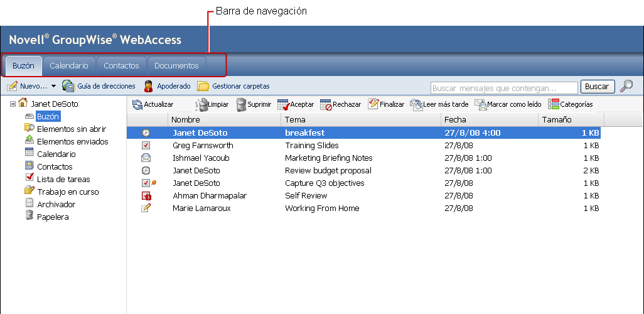Click the Buscar button
644x314 pixels.
click(597, 87)
